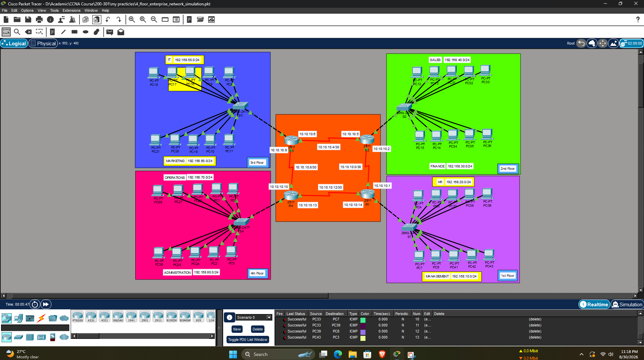Click the Fast Forward Time button
The image size is (644, 360).
click(46, 304)
